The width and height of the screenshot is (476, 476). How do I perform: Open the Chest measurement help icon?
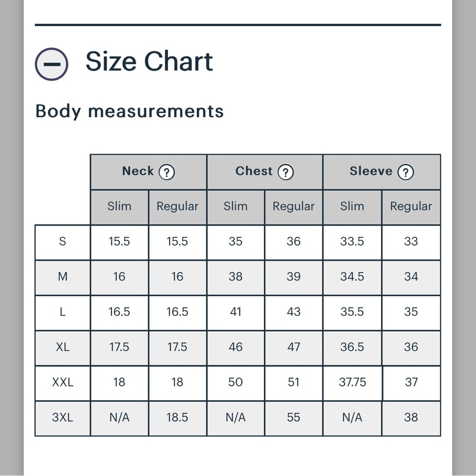point(286,172)
